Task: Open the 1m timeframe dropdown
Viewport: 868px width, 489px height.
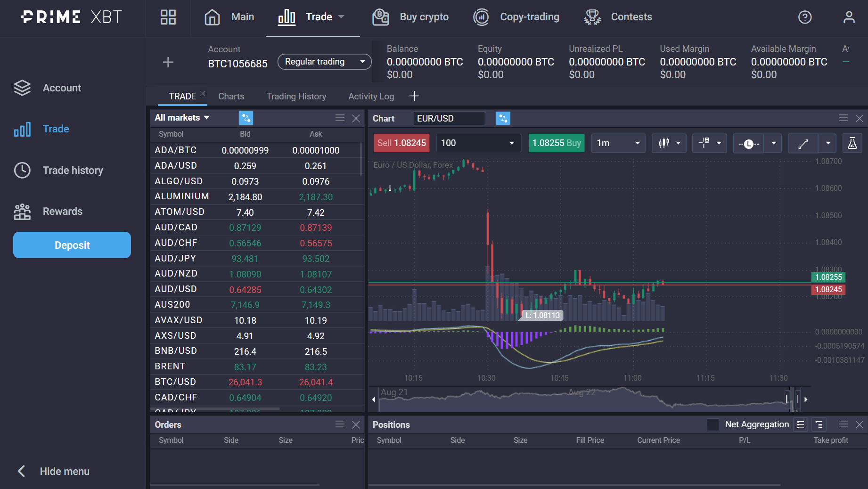Action: (618, 143)
